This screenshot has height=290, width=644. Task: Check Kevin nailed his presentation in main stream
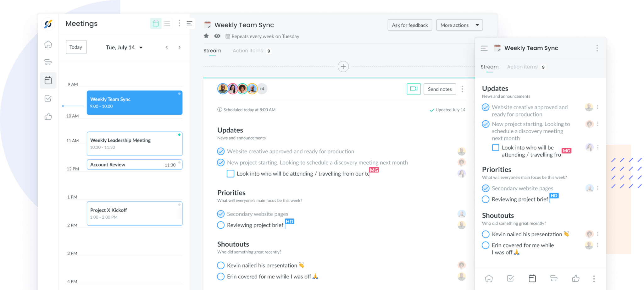221,265
